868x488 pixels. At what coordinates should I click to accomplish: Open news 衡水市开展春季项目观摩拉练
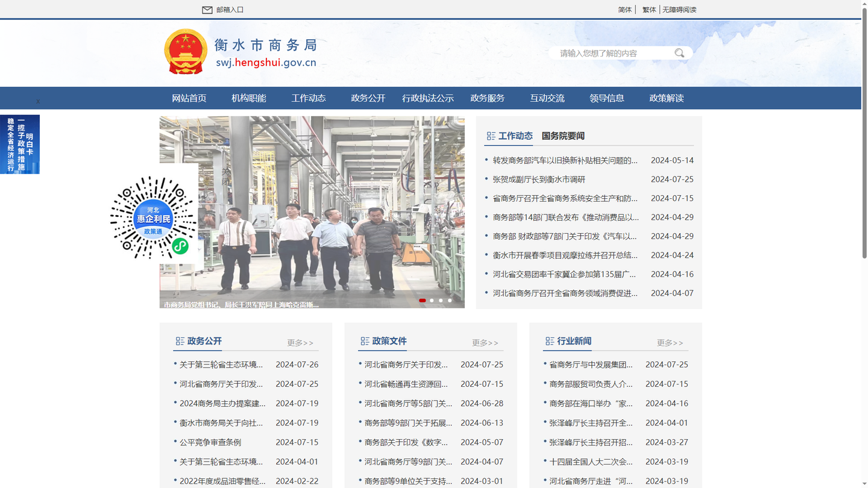[x=565, y=255]
